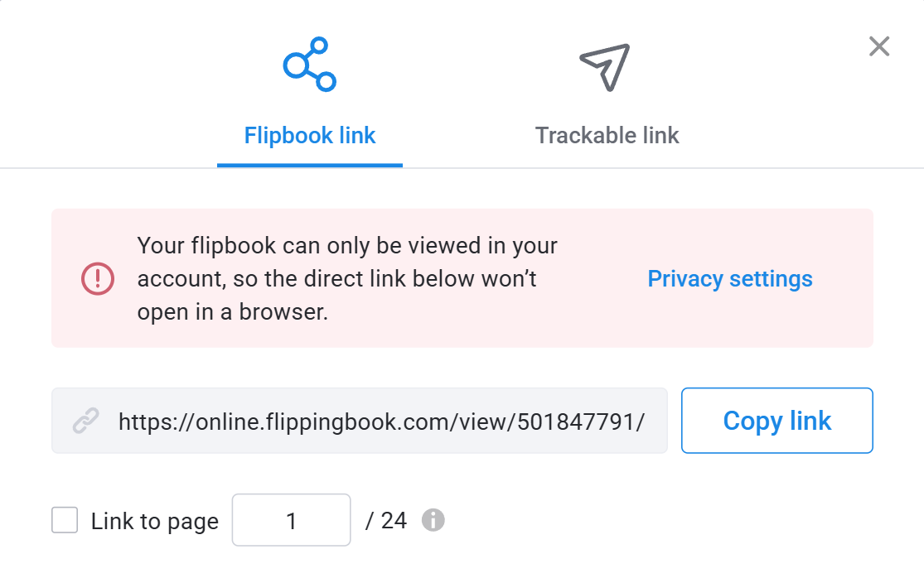Click the blue underline beneath Flipbook link
The height and width of the screenshot is (583, 924).
pyautogui.click(x=310, y=166)
